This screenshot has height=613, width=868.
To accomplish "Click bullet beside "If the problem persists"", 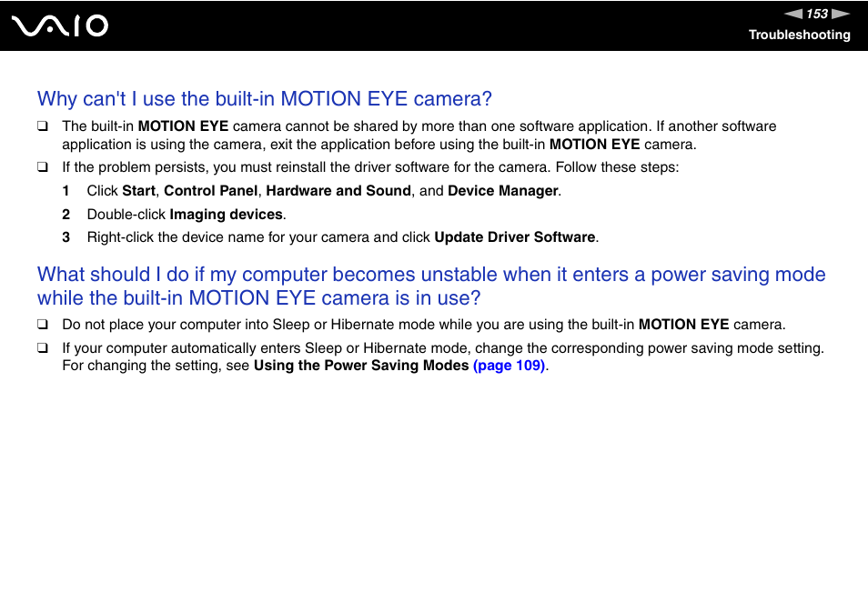I will (42, 167).
